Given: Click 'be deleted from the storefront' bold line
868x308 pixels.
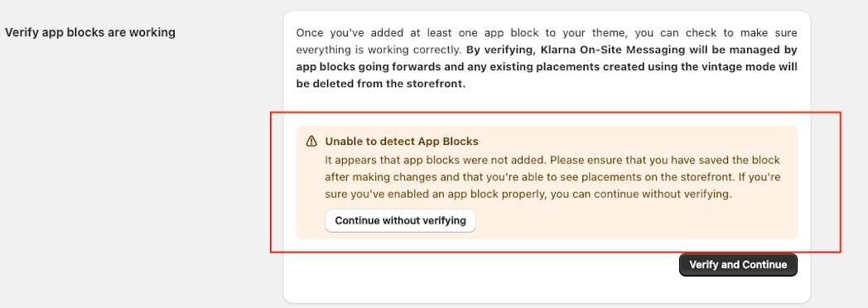Looking at the screenshot, I should click(380, 85).
